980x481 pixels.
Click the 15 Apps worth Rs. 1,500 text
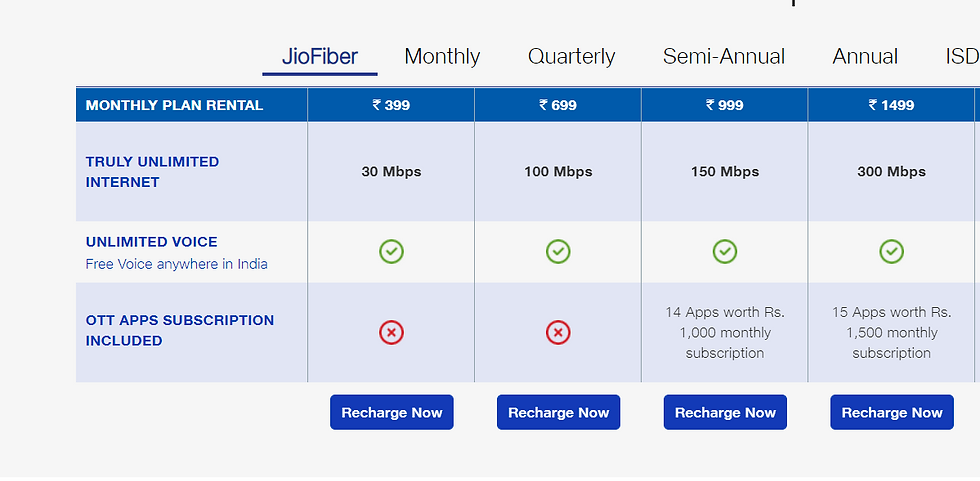pyautogui.click(x=891, y=332)
